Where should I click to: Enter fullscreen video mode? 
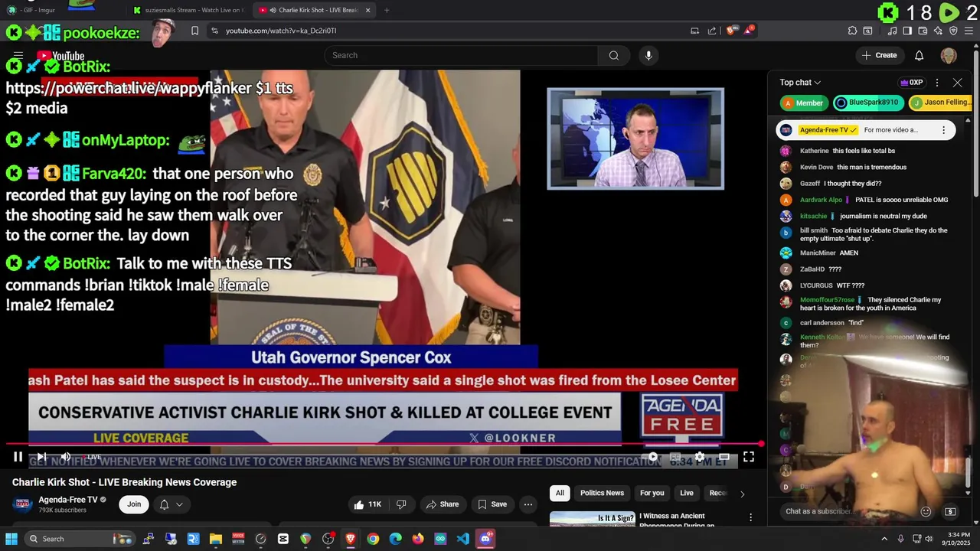coord(749,457)
